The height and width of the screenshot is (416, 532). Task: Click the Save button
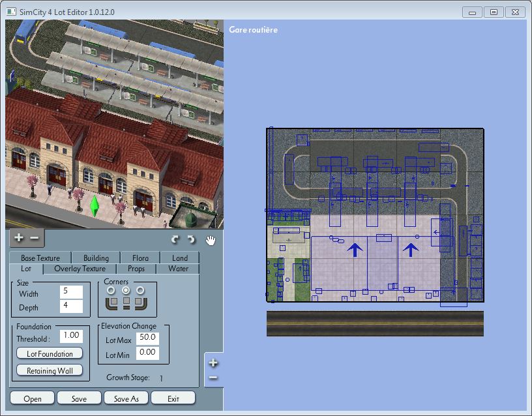pos(79,398)
